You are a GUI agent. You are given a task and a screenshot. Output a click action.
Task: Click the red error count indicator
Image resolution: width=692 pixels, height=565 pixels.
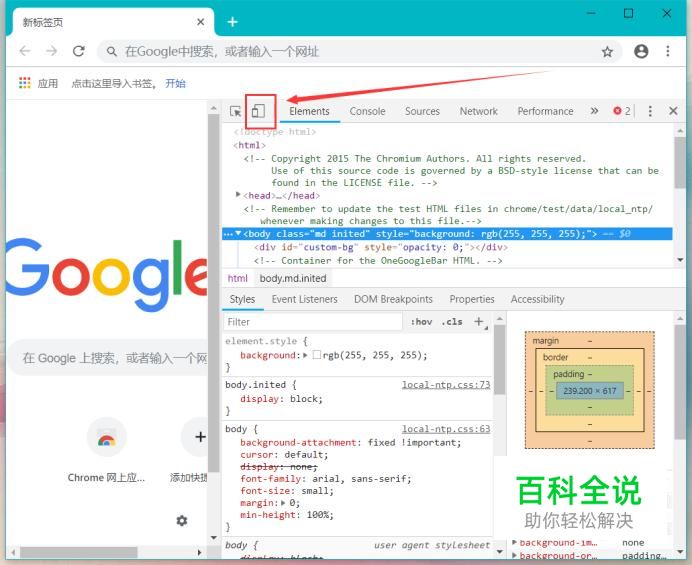point(621,111)
